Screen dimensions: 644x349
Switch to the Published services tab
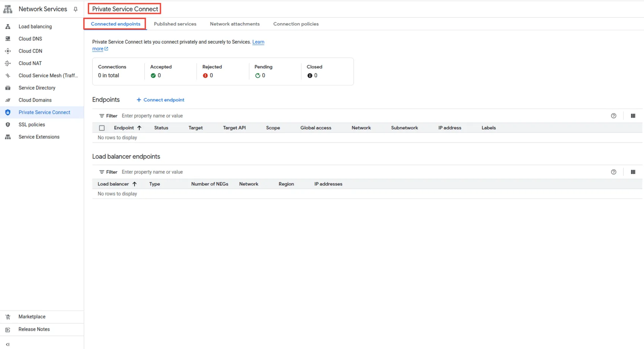[175, 24]
